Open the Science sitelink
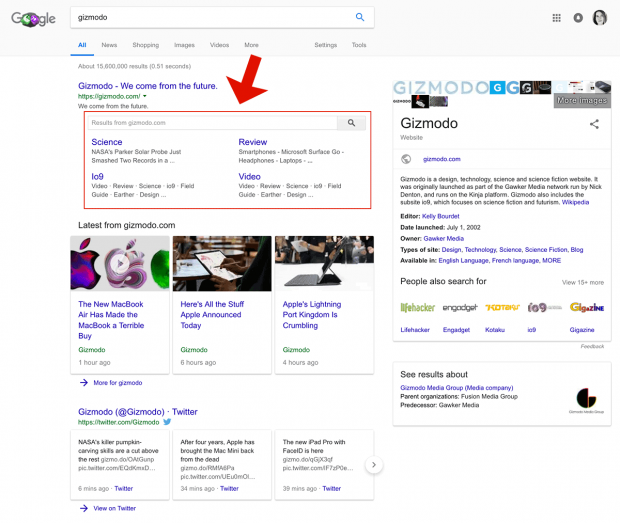The width and height of the screenshot is (620, 523). (x=107, y=142)
